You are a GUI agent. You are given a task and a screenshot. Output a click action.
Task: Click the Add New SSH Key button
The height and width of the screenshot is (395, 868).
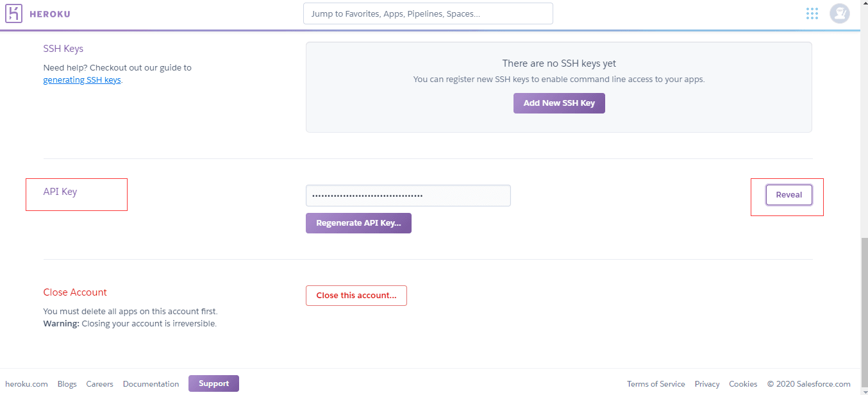pos(559,103)
